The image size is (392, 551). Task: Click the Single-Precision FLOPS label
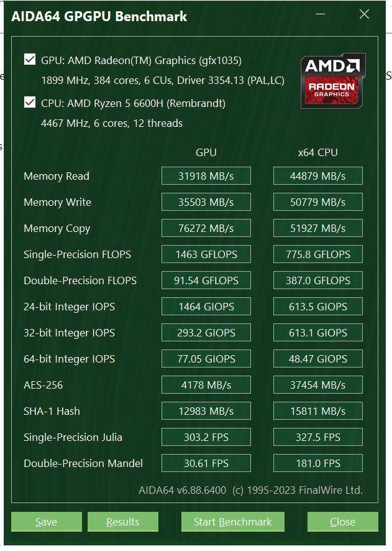[77, 254]
